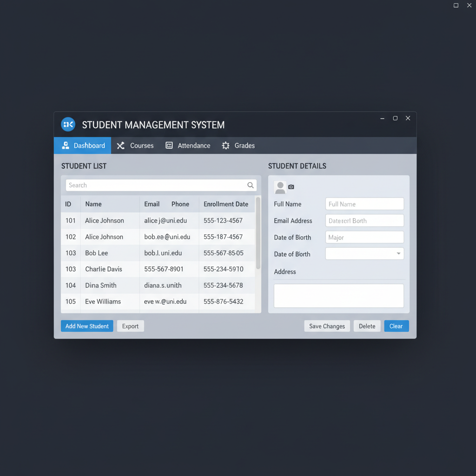Select the Bob Lee row in the student list

point(139,253)
